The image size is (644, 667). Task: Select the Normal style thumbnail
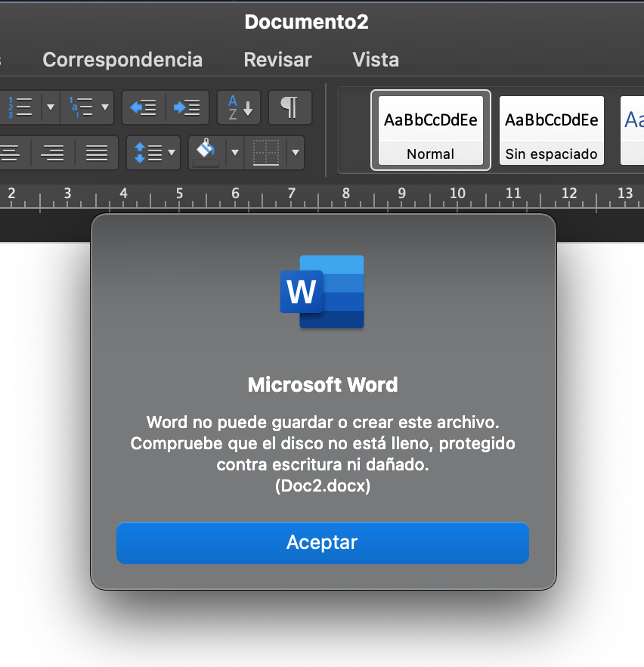(x=431, y=130)
